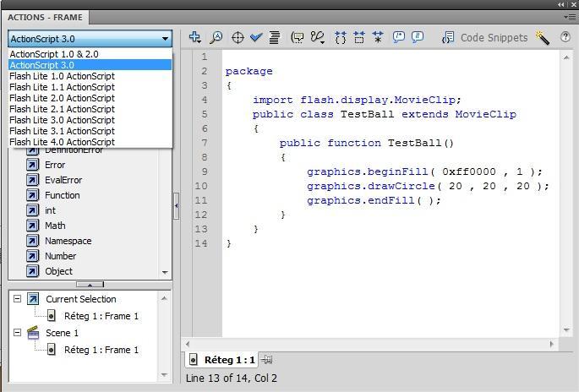Viewport: 579px width, 392px height.
Task: Click the Insert target path crosshair icon
Action: [238, 37]
